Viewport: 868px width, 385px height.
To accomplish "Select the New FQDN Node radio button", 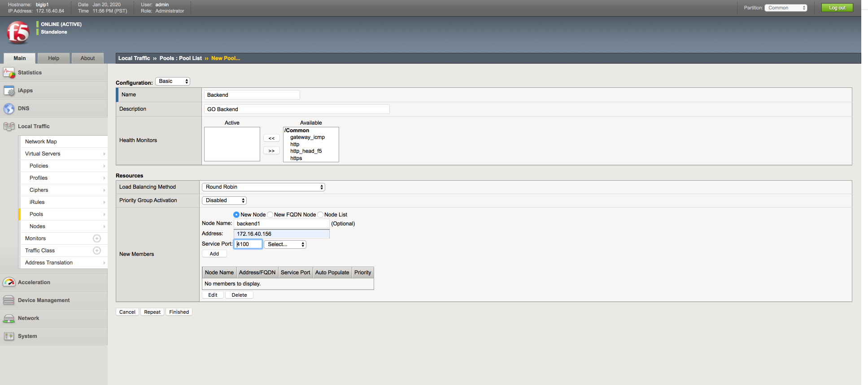I will 270,215.
